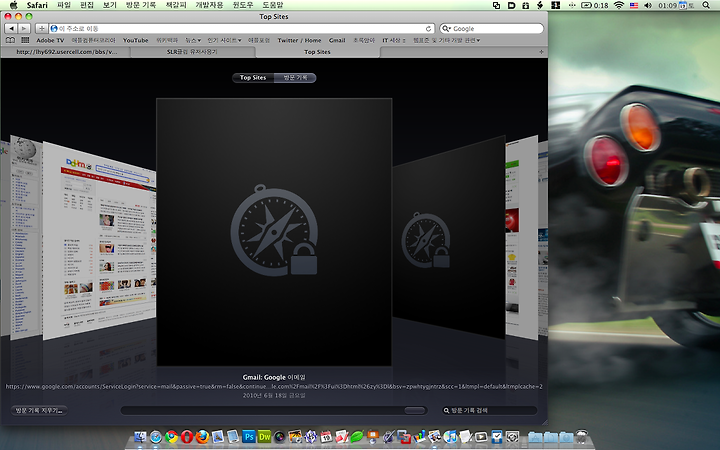Launch Photoshop from the dock
Image resolution: width=720 pixels, height=450 pixels.
pos(249,436)
